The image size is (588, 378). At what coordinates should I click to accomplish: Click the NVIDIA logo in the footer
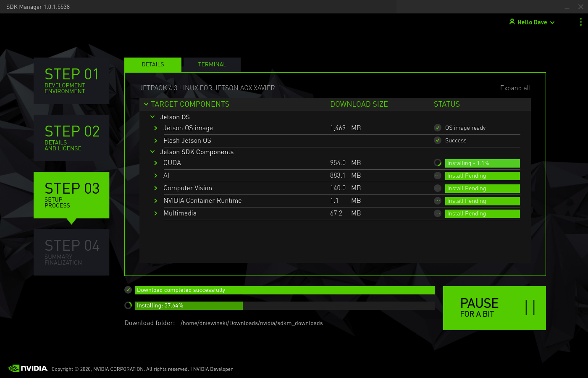(28, 368)
